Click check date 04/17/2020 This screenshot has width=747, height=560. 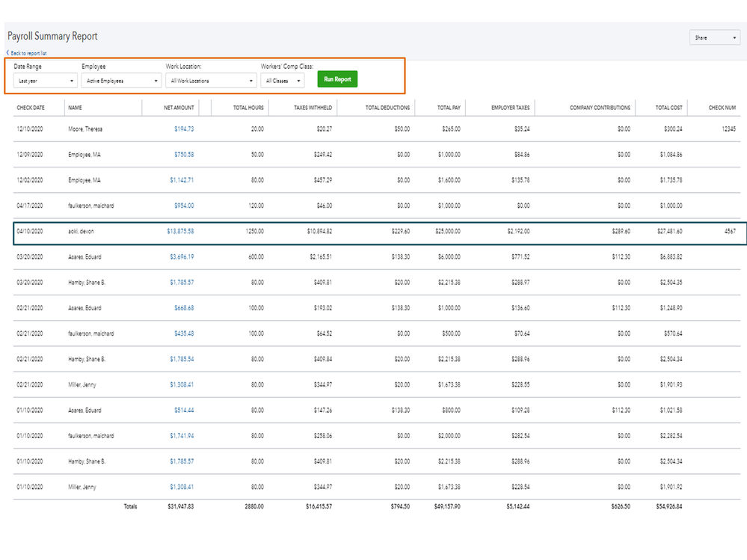coord(30,206)
